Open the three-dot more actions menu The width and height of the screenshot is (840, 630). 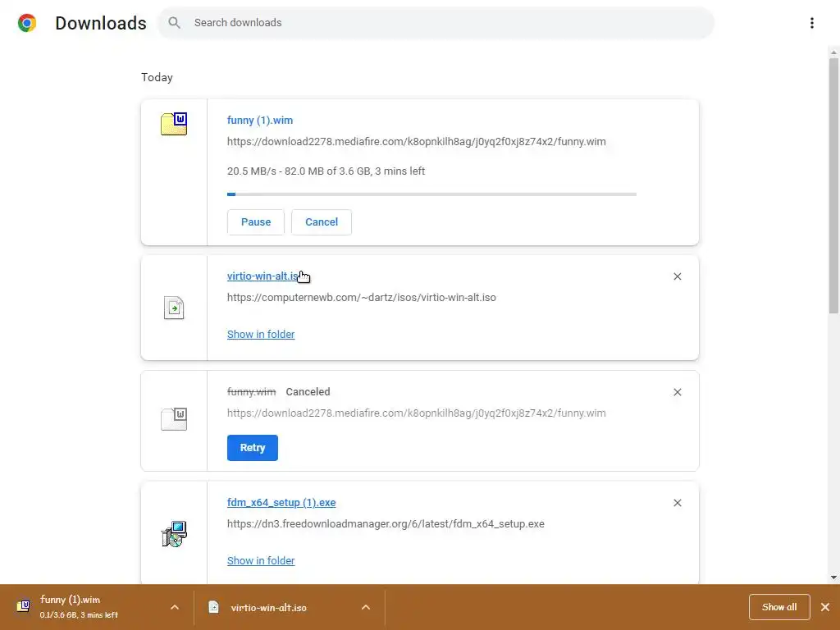(811, 23)
